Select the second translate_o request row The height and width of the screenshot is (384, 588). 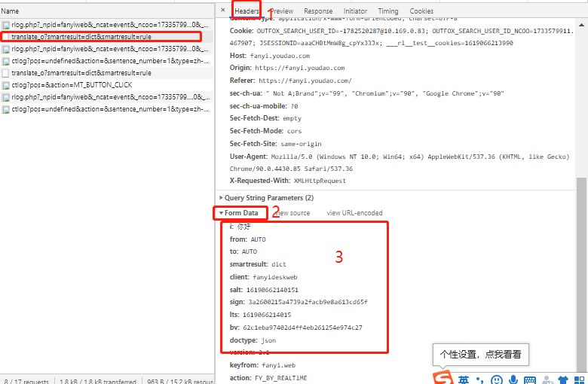(x=107, y=73)
